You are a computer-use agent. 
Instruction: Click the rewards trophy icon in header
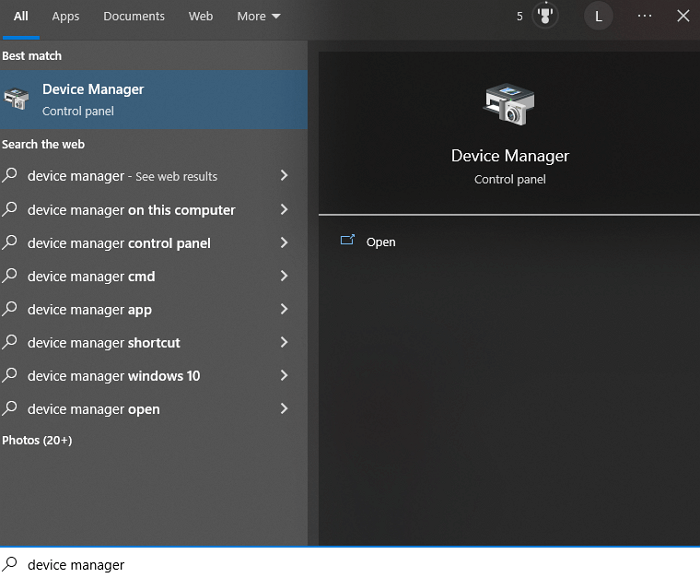(545, 16)
